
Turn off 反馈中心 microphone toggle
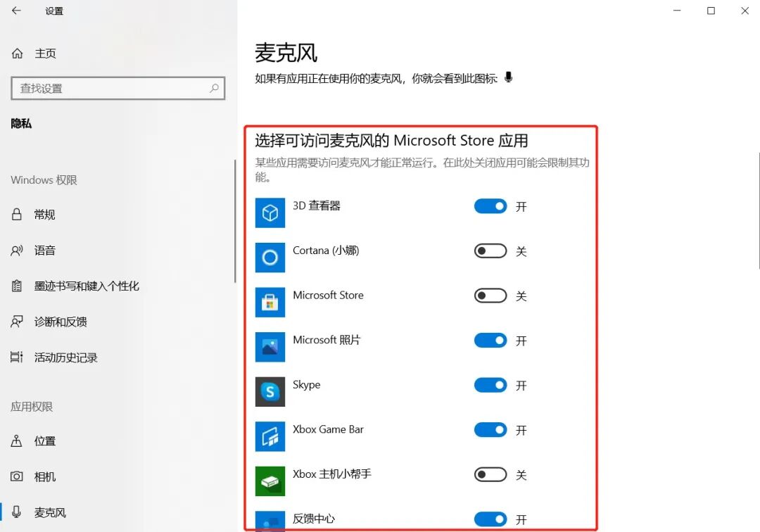(490, 519)
